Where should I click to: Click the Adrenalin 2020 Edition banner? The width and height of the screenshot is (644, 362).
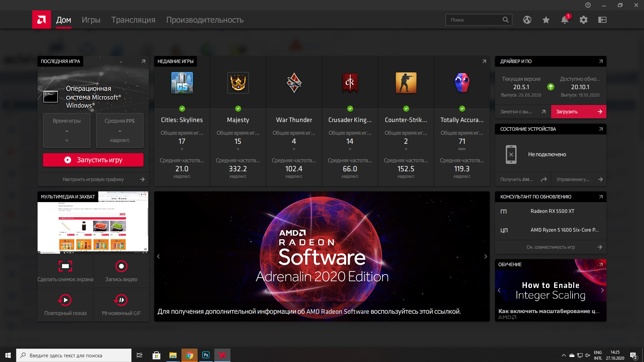tap(322, 256)
